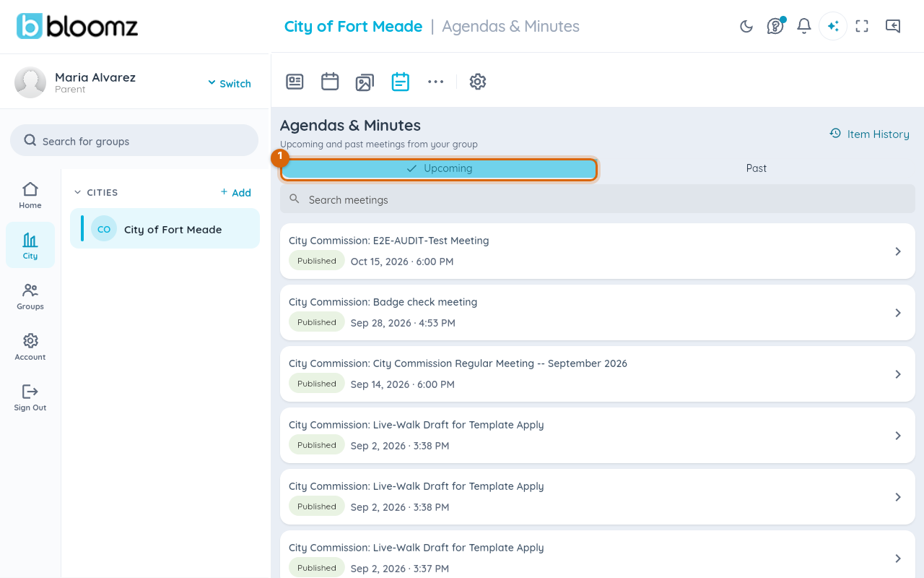Switch to the Past tab
The height and width of the screenshot is (578, 924).
pyautogui.click(x=757, y=168)
